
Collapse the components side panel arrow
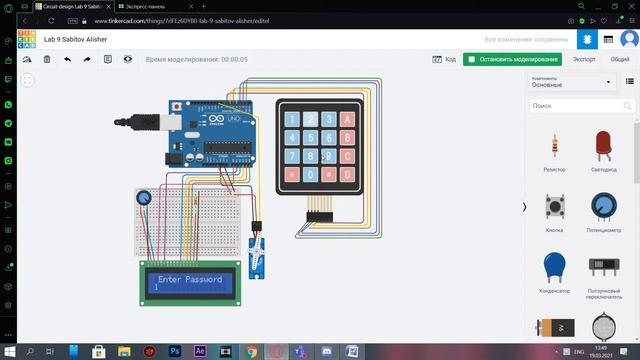click(524, 207)
